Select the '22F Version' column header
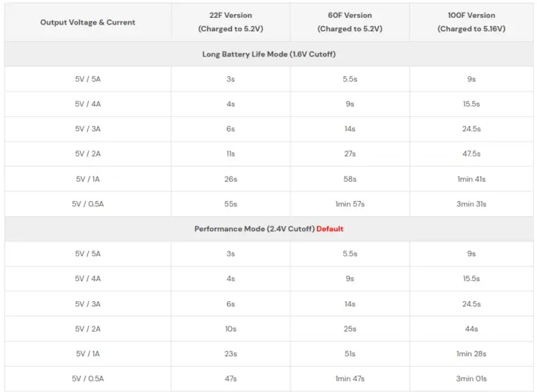Viewport: 537px width, 392px height. [x=230, y=22]
